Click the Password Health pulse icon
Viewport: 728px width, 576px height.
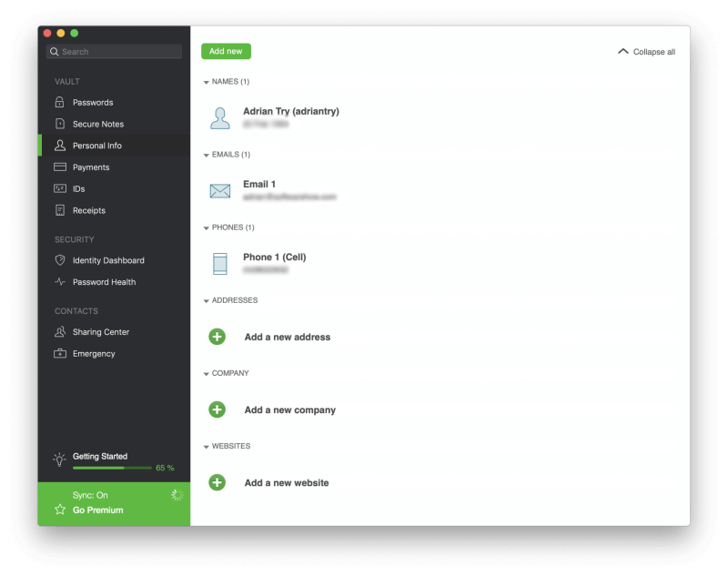coord(59,282)
